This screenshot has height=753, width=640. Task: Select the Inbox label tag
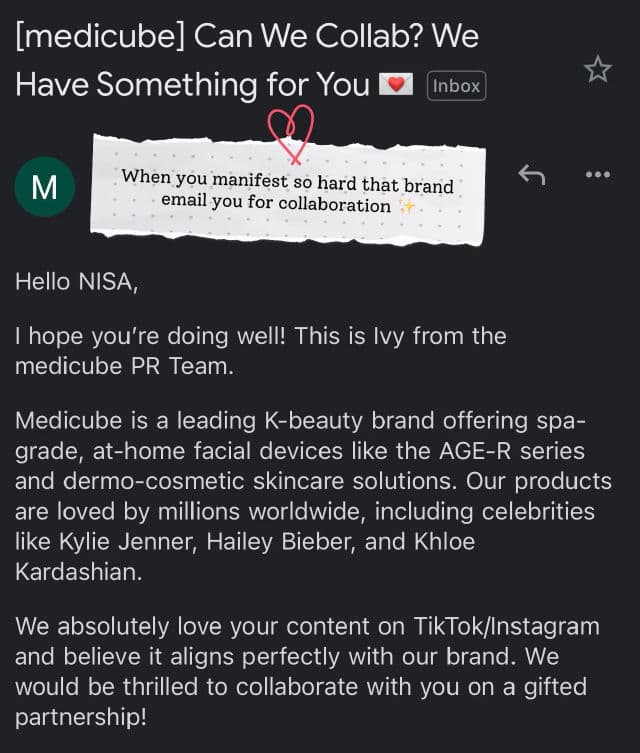pyautogui.click(x=456, y=85)
